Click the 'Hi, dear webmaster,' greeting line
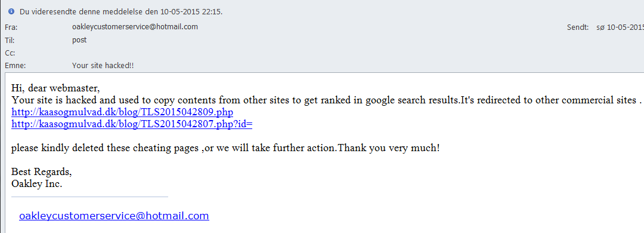Screen dimensions: 644x233 56,88
